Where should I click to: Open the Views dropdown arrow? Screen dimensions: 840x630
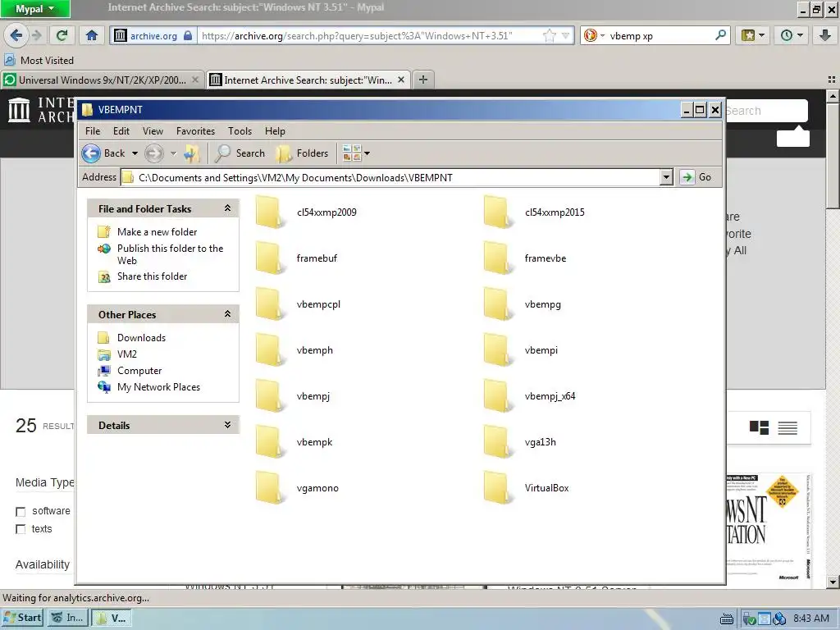pyautogui.click(x=367, y=153)
